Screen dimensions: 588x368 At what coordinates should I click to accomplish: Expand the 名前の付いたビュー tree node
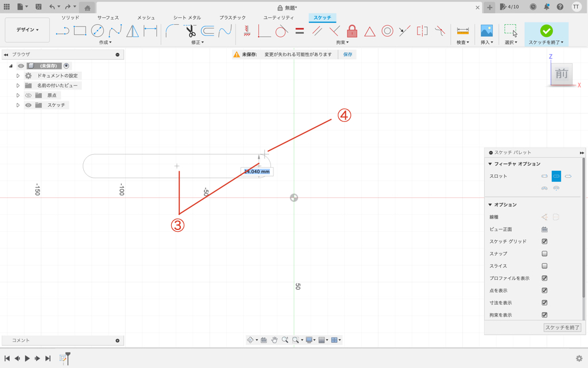point(18,86)
